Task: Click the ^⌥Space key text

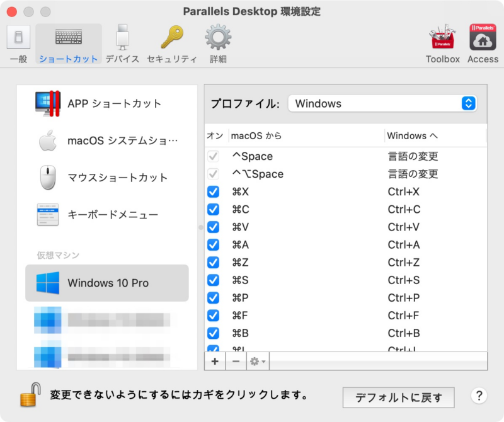Action: [258, 174]
